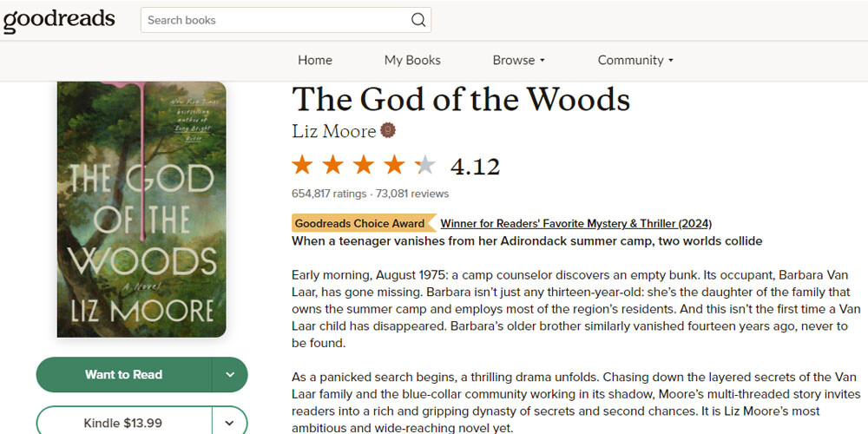Click the fifth partially filled star
The image size is (868, 434).
(x=425, y=165)
